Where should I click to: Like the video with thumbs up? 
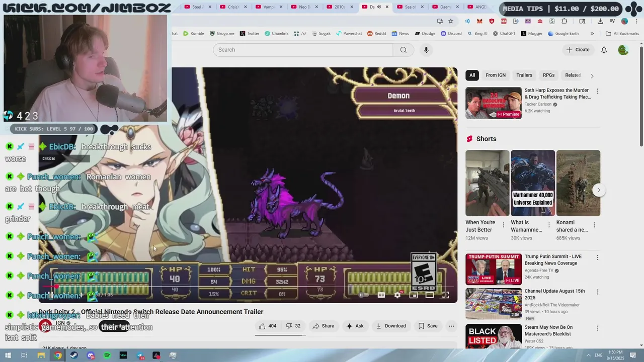(267, 326)
